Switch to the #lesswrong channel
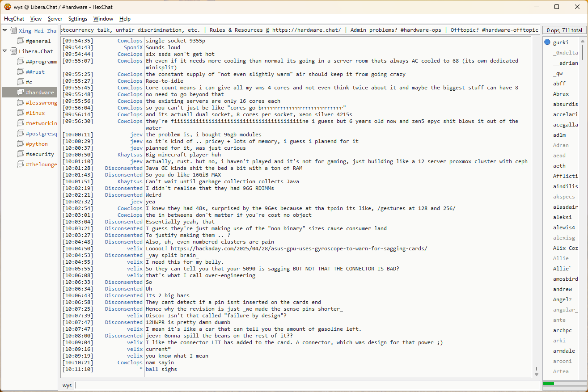This screenshot has height=392, width=588. click(x=41, y=103)
